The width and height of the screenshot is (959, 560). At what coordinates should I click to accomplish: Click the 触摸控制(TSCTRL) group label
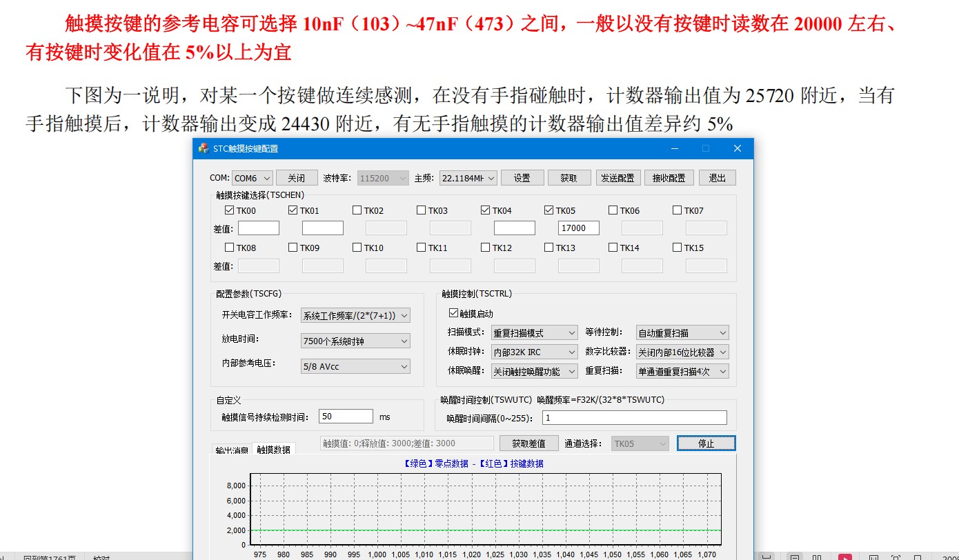coord(477,294)
